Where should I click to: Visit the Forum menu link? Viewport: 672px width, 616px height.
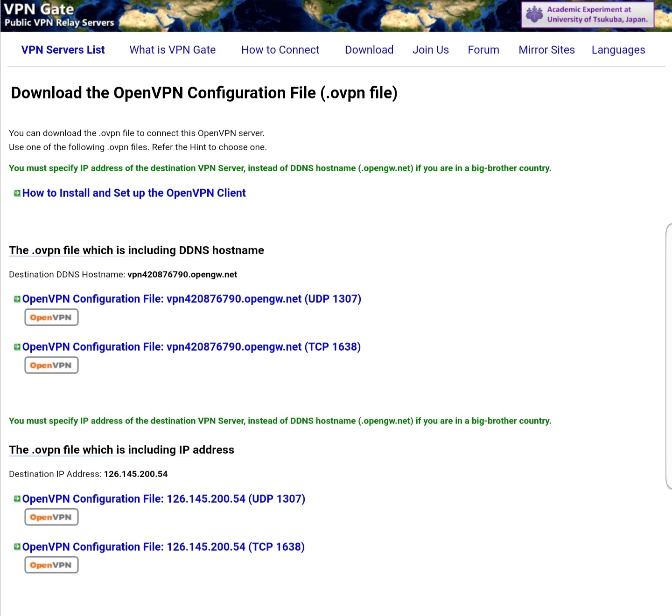click(x=483, y=50)
